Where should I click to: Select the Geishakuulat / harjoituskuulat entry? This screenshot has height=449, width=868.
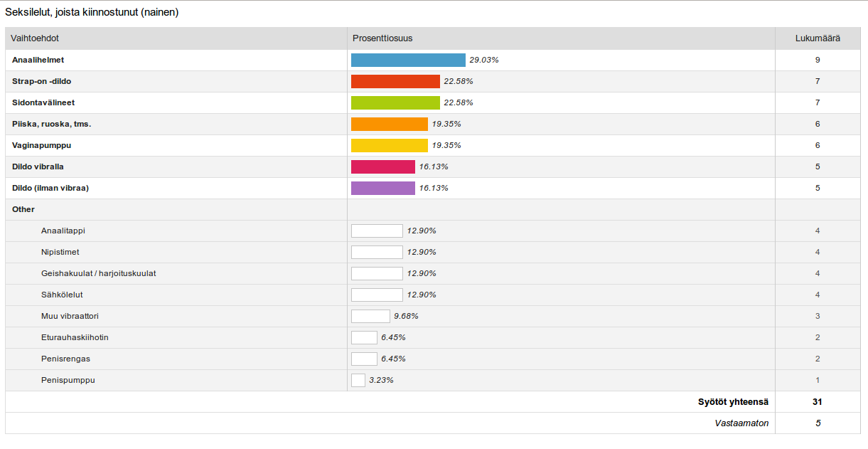pyautogui.click(x=99, y=274)
